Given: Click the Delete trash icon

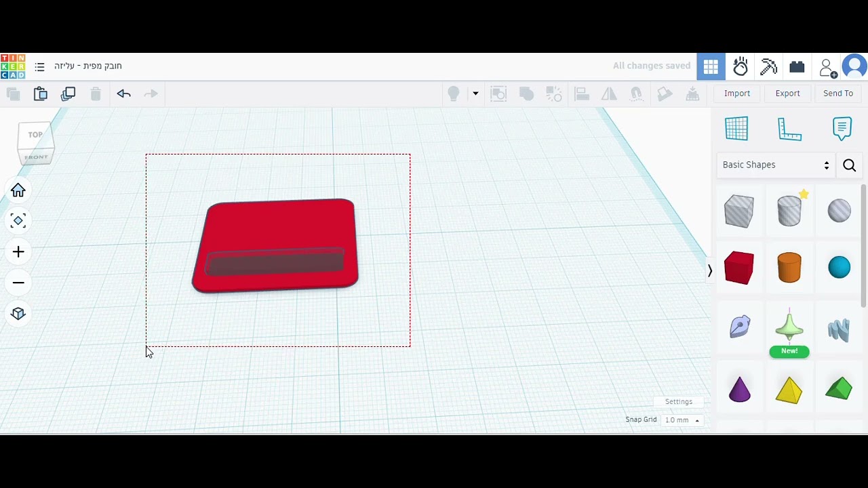Looking at the screenshot, I should pyautogui.click(x=96, y=94).
